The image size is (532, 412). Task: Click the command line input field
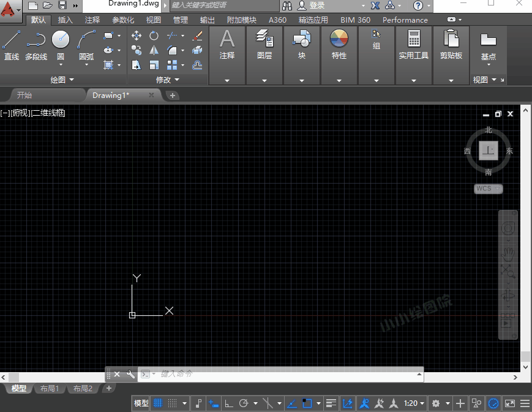pos(280,374)
